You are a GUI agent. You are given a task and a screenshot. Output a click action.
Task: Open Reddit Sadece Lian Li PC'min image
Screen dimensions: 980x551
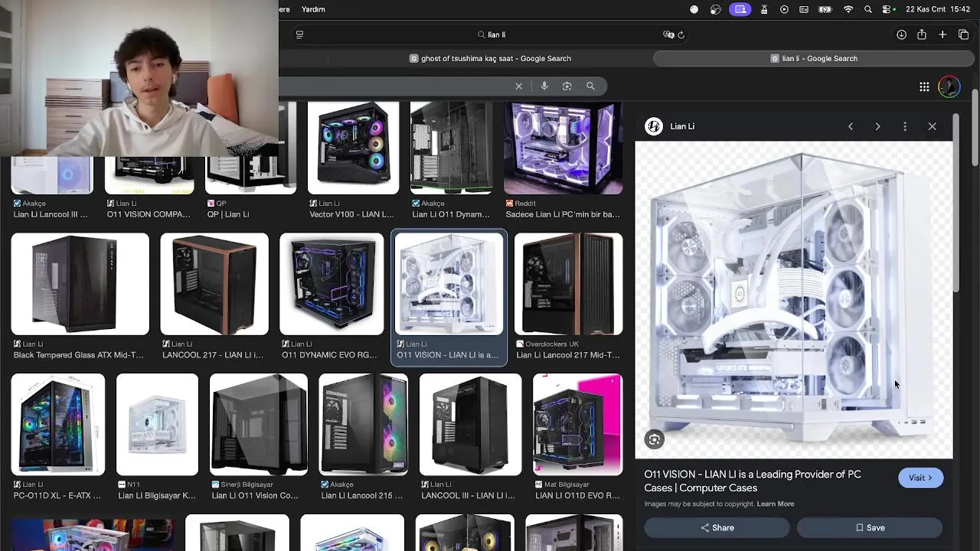pyautogui.click(x=563, y=148)
